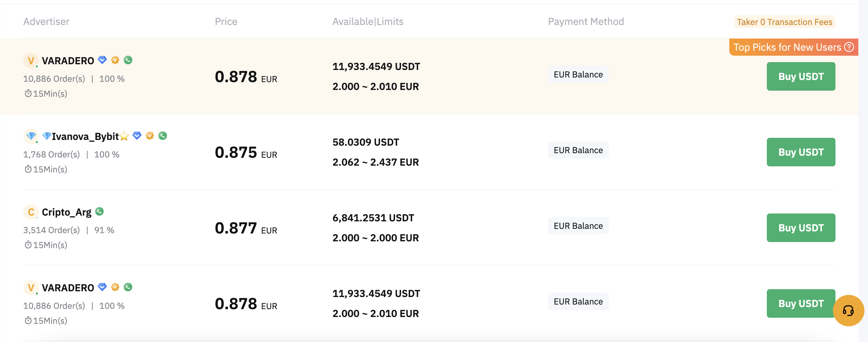The height and width of the screenshot is (342, 868).
Task: Buy USDT from Ivanova_Bybit at 0.875 EUR
Action: click(x=801, y=152)
